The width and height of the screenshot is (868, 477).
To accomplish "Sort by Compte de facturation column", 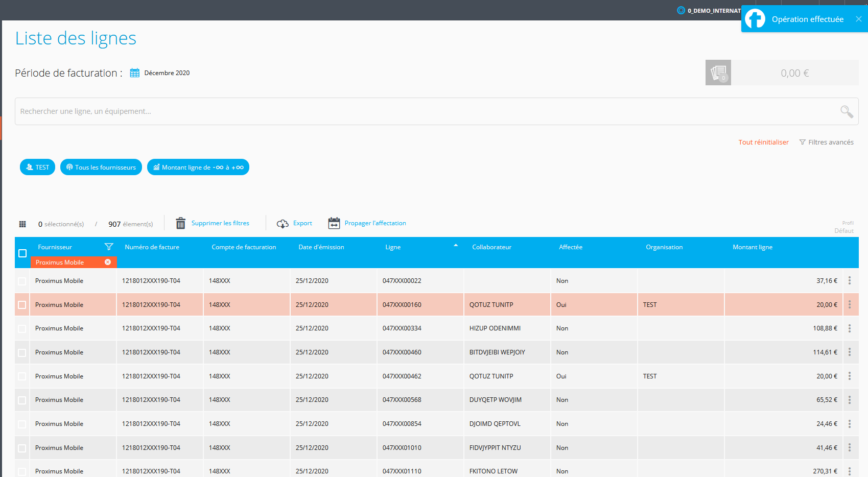I will click(x=244, y=247).
